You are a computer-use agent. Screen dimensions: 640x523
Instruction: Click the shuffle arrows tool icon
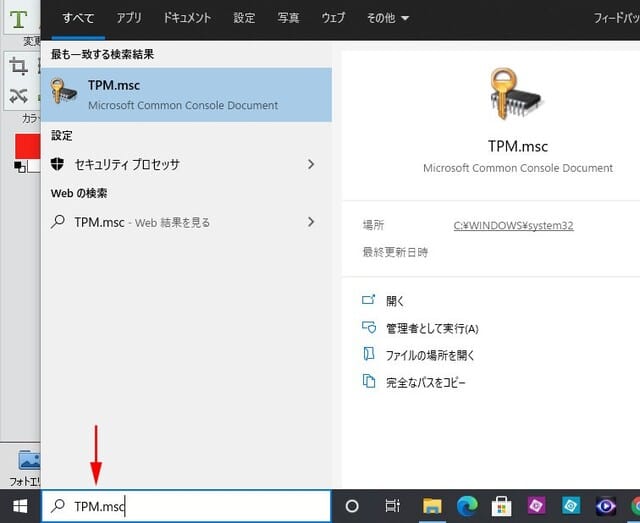[x=18, y=96]
